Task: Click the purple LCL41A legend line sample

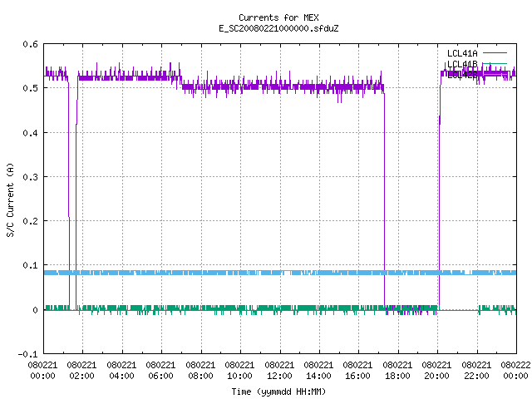Action: (x=495, y=53)
